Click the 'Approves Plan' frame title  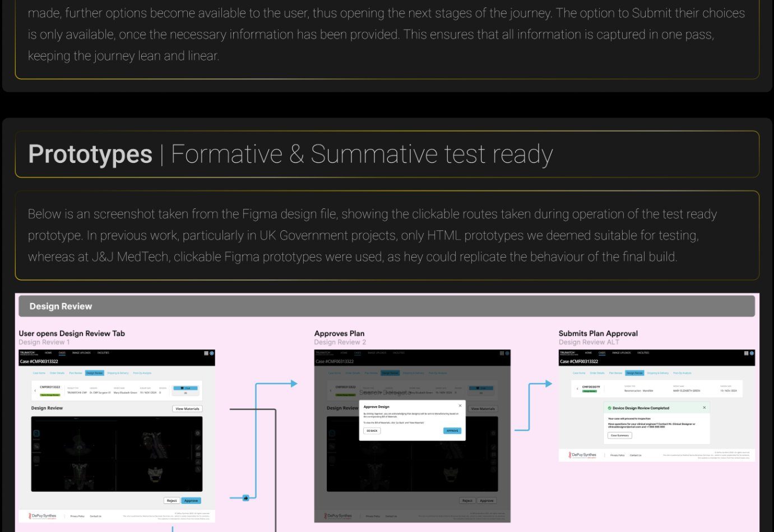339,333
